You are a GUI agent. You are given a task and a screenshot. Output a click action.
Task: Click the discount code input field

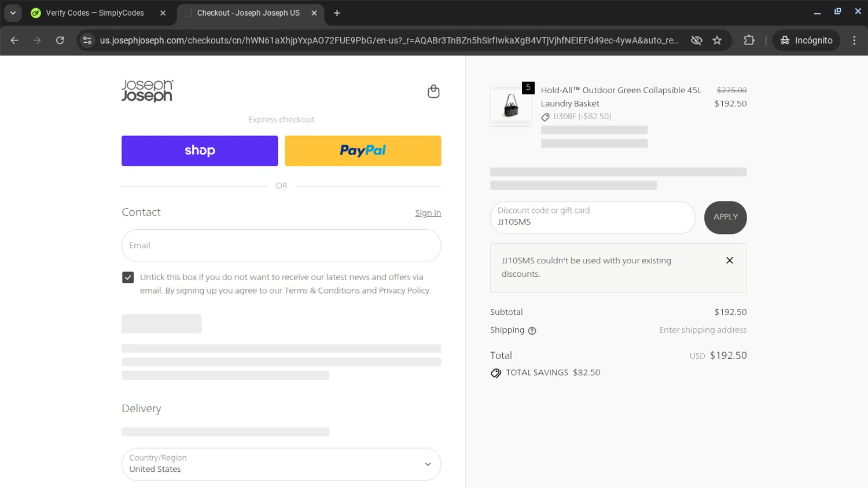point(593,218)
